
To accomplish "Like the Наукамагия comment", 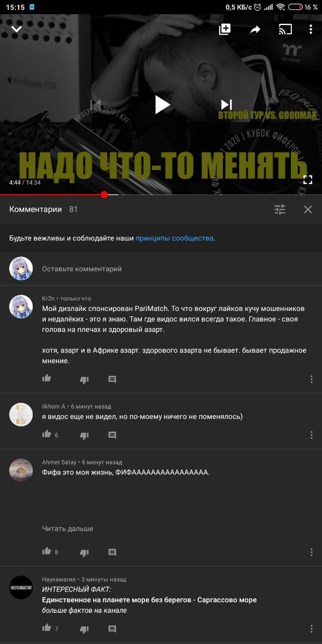I will point(47,628).
